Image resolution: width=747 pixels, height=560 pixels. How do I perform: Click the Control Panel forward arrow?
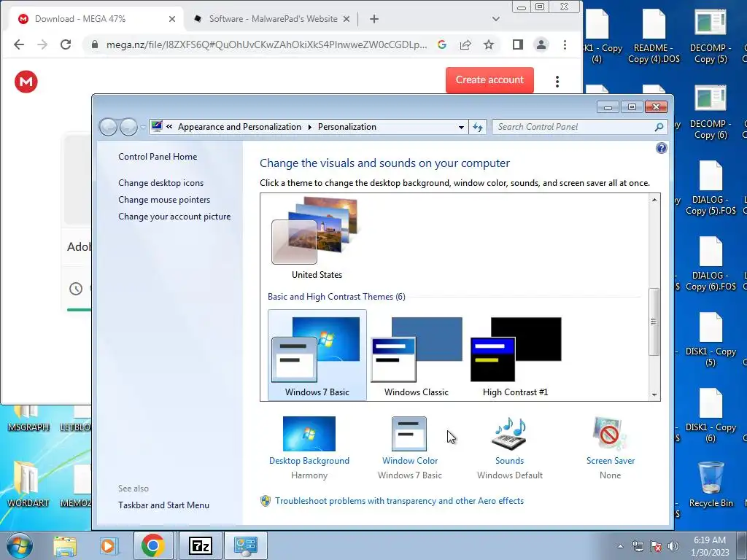(128, 127)
